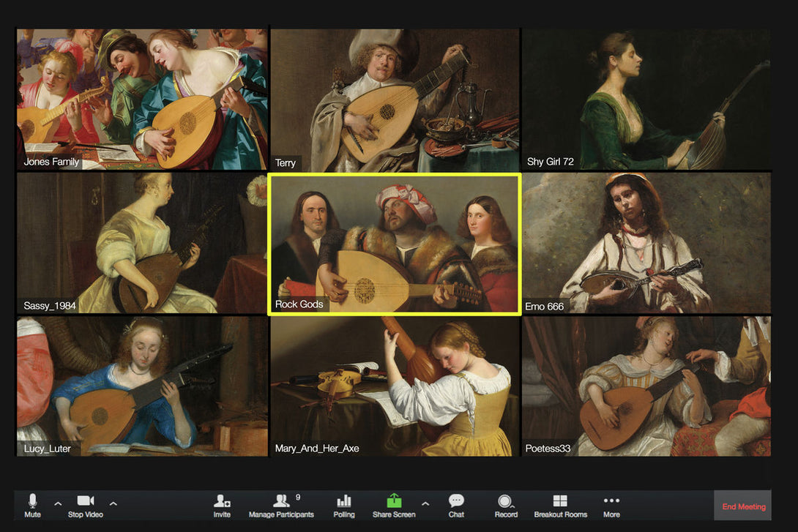Open the Invite participants icon
The width and height of the screenshot is (798, 532).
pyautogui.click(x=222, y=505)
